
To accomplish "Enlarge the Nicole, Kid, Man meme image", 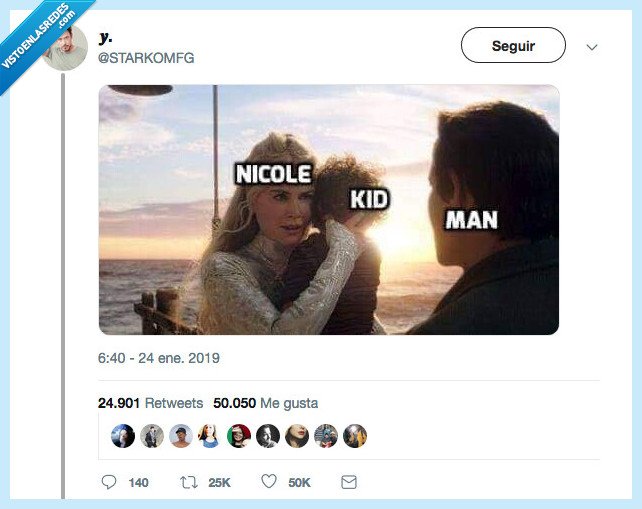I will pos(329,209).
